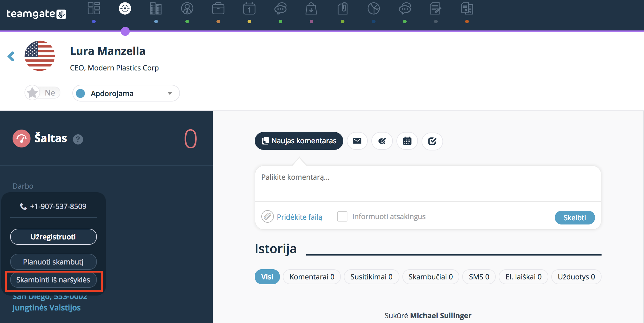Viewport: 644px width, 323px height.
Task: Click the red gauge icon beside Šaltas
Action: click(x=22, y=139)
